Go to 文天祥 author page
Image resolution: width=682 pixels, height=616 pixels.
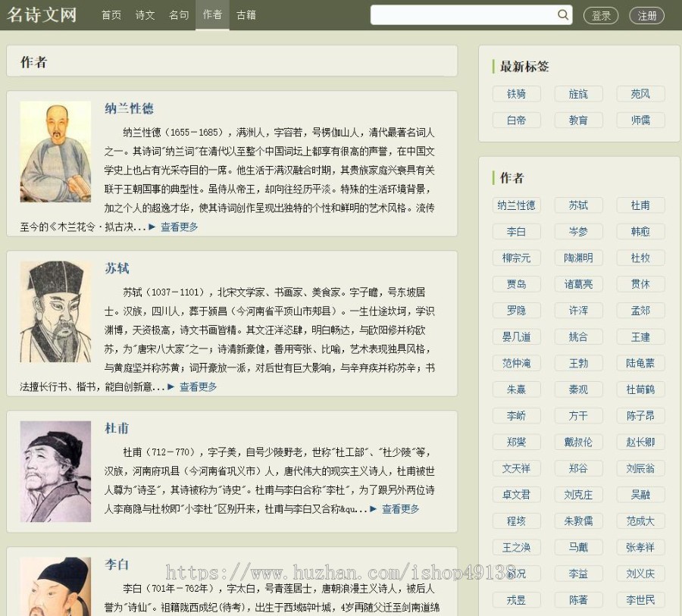pyautogui.click(x=516, y=468)
